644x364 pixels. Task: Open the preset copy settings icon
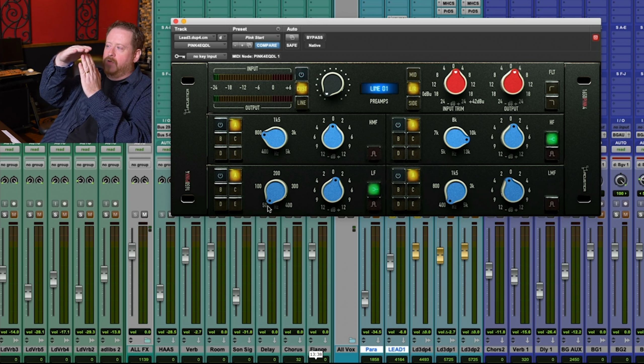point(249,45)
